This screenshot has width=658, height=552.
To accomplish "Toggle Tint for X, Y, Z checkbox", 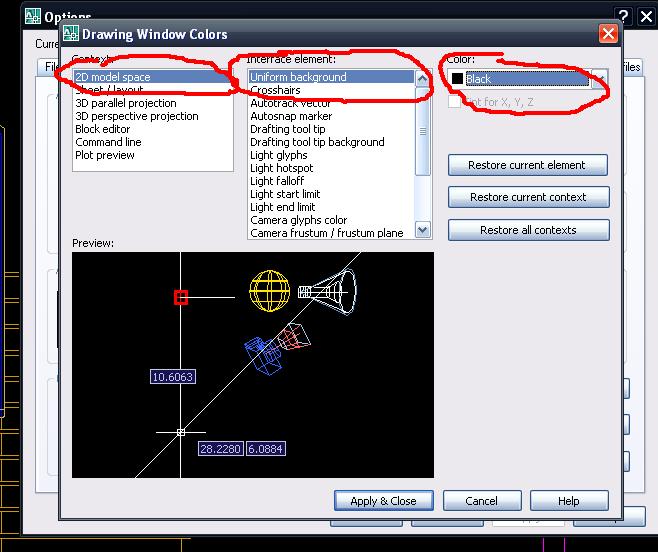I will tap(454, 102).
